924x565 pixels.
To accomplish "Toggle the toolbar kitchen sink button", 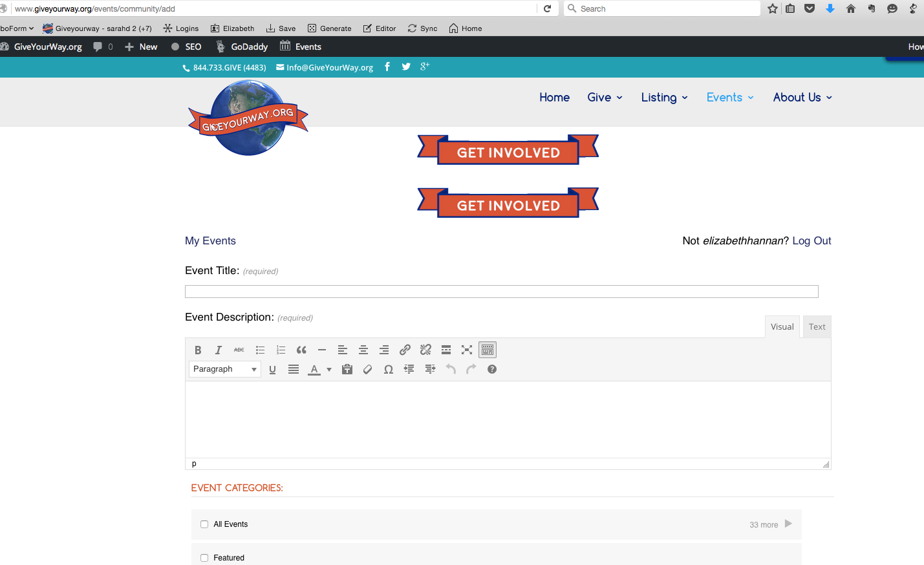I will point(488,350).
